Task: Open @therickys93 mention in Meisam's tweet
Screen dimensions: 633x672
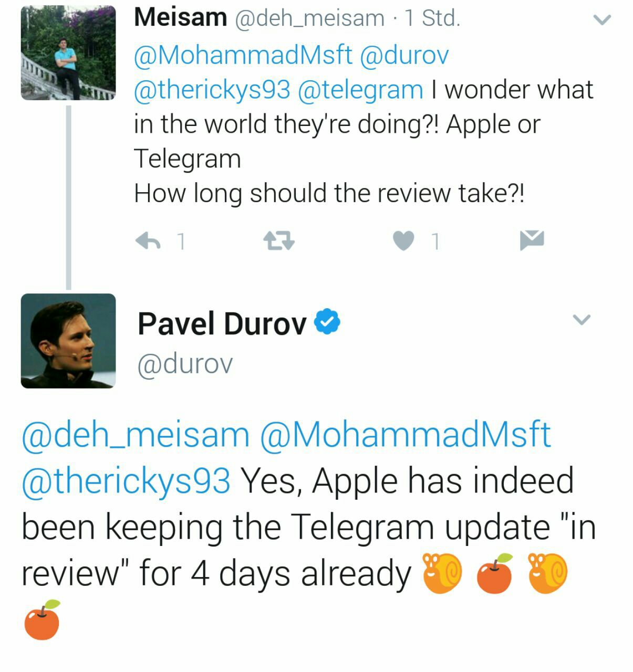Action: point(212,89)
